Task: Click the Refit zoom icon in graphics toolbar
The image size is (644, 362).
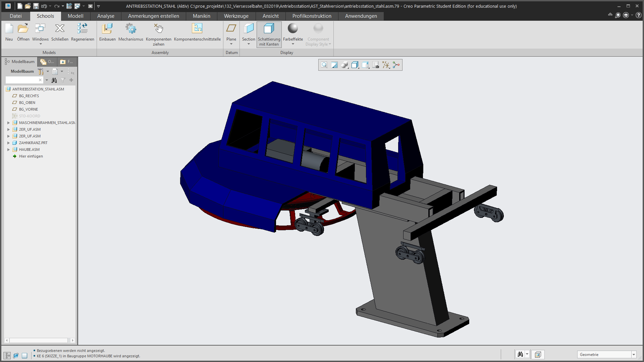Action: 324,65
